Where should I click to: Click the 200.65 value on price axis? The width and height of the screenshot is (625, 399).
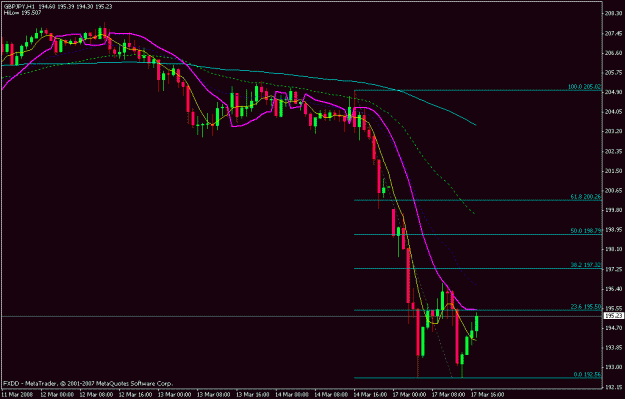[x=614, y=191]
